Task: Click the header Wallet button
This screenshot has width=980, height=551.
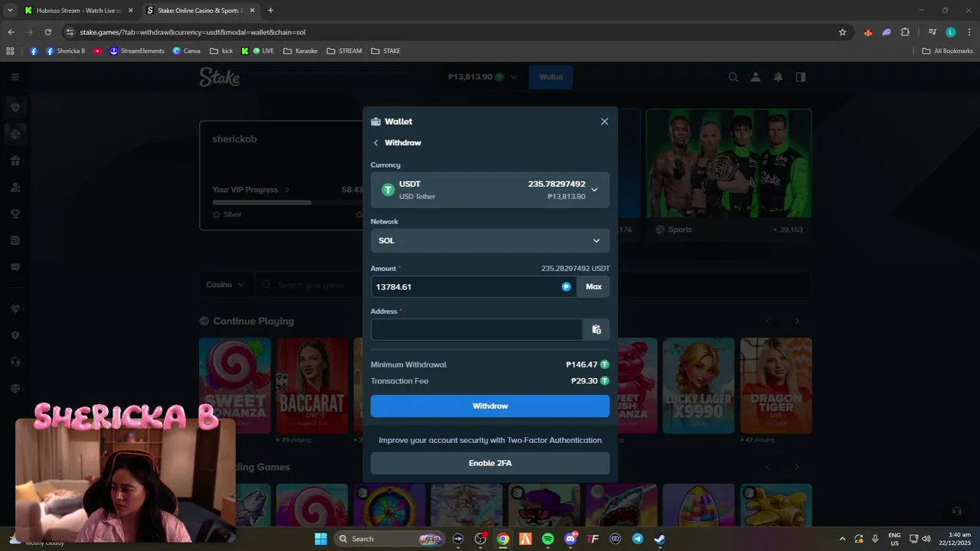Action: tap(550, 77)
